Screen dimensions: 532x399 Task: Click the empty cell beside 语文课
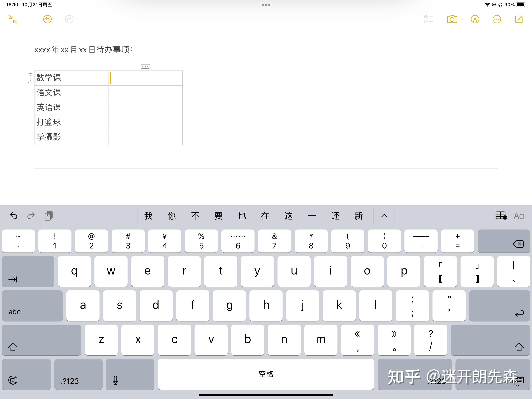tap(145, 93)
